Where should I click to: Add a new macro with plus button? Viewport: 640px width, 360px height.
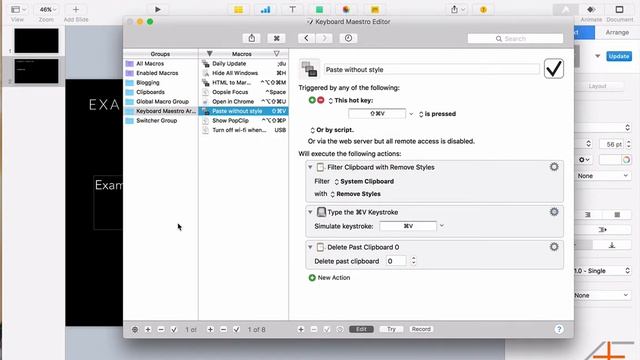click(210, 329)
